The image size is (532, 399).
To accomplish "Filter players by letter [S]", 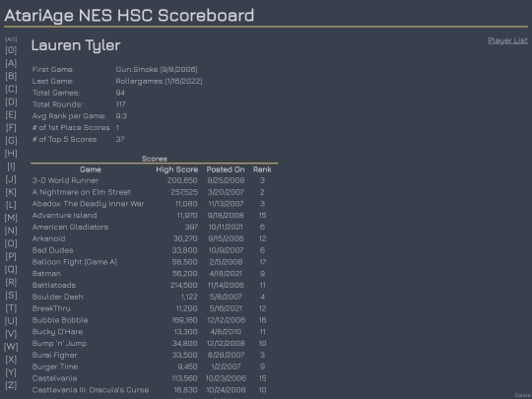I will tap(11, 296).
